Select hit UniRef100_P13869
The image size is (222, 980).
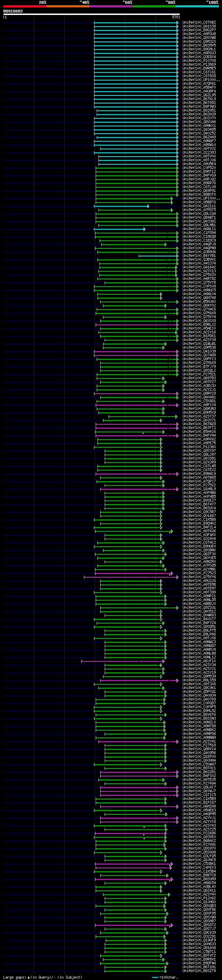[x=199, y=64]
